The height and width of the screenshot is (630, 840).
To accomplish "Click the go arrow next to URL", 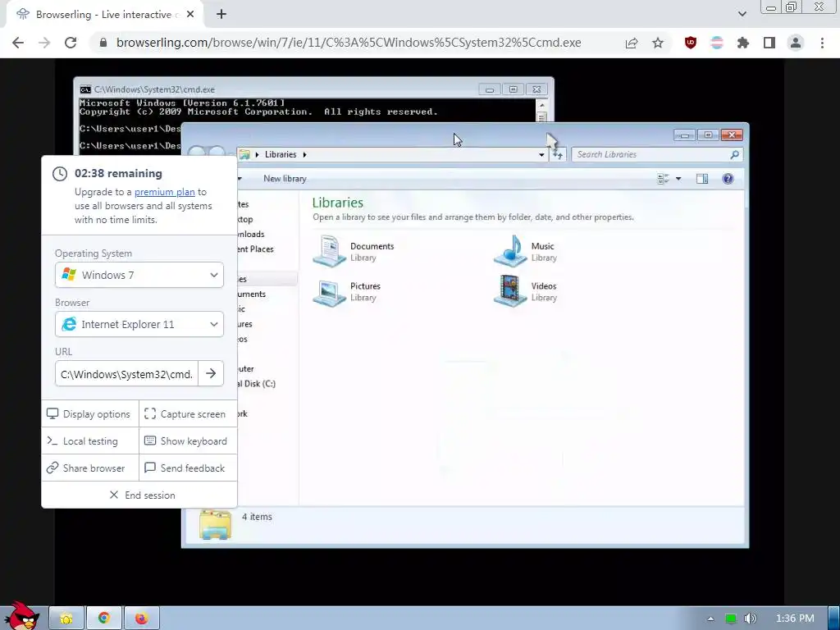I will [211, 373].
